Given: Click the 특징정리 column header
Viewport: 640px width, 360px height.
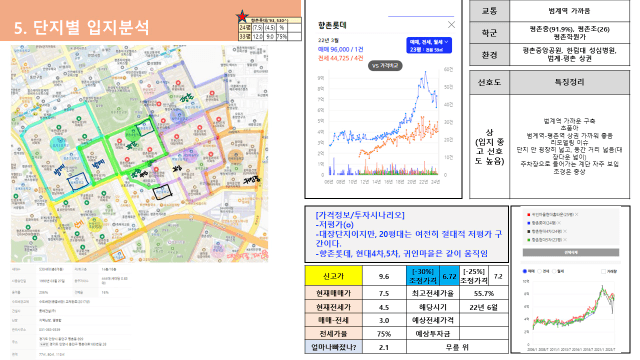Looking at the screenshot, I should point(569,82).
